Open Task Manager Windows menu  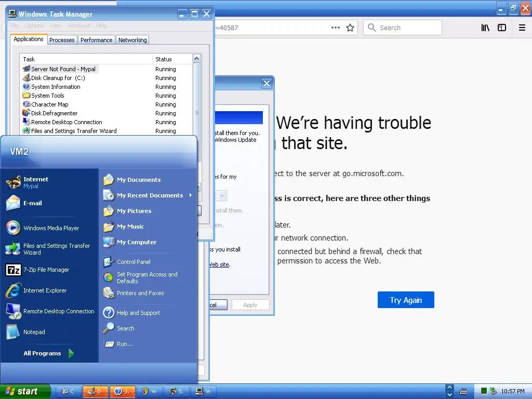tap(79, 25)
